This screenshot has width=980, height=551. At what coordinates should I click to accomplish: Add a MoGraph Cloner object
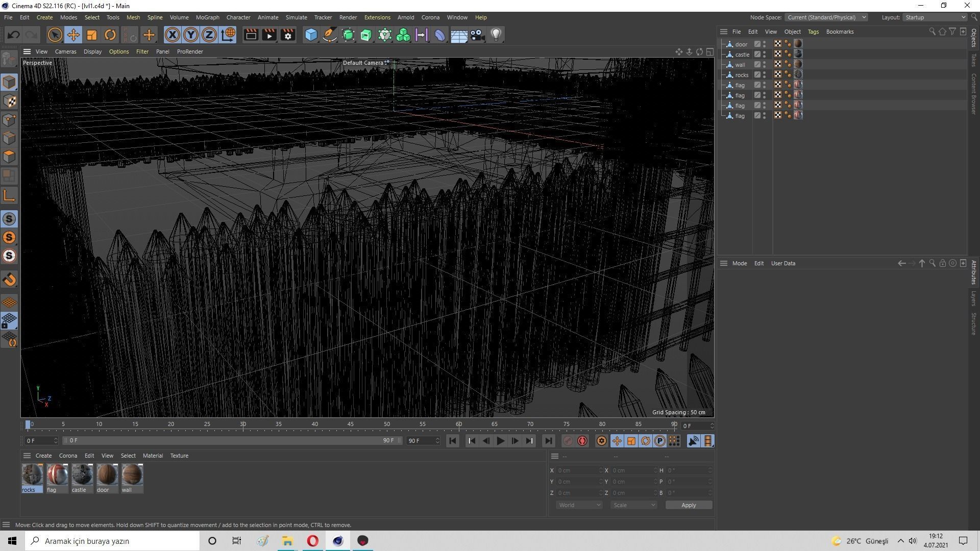(403, 35)
